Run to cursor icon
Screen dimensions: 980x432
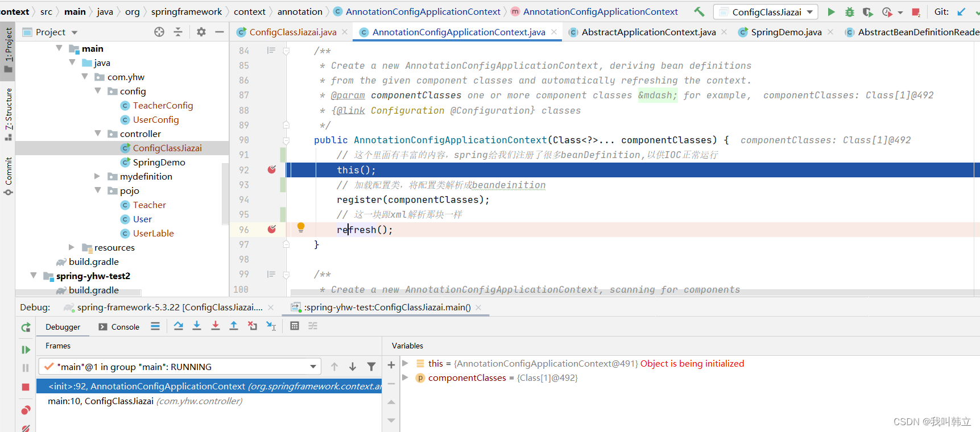[x=271, y=326]
